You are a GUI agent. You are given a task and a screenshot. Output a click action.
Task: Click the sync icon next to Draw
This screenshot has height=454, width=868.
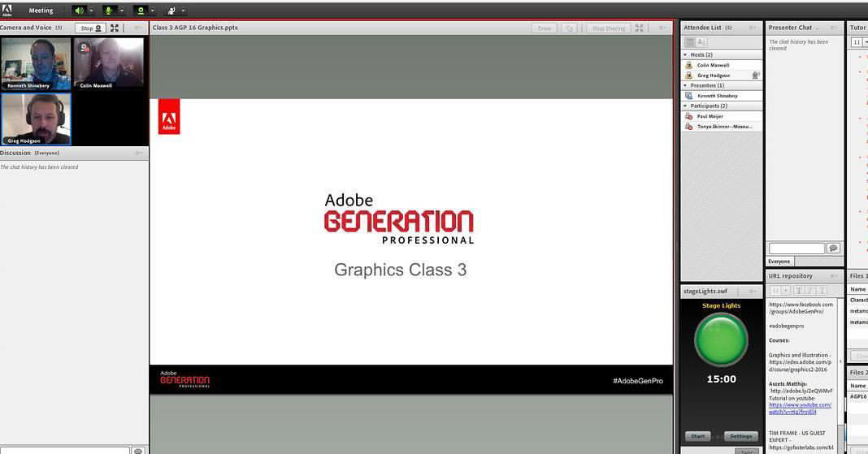point(569,28)
